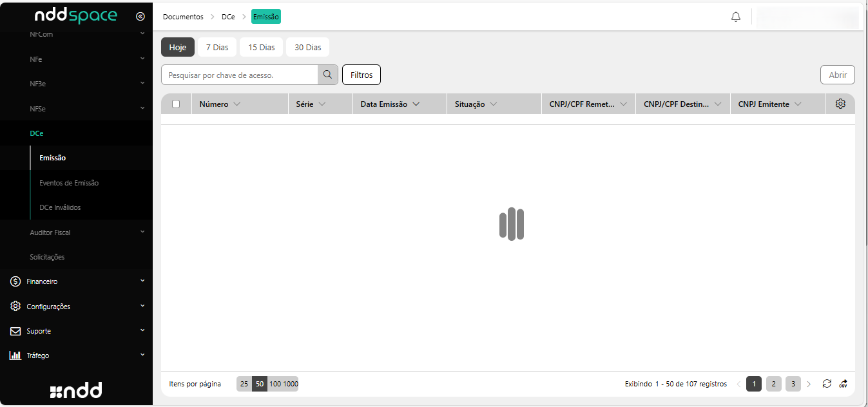Set items per page to 100

275,384
